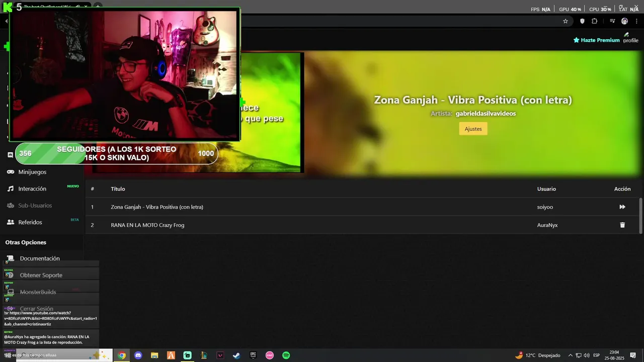Click the user AuraNyx in the queue
644x362 pixels.
pos(547,225)
